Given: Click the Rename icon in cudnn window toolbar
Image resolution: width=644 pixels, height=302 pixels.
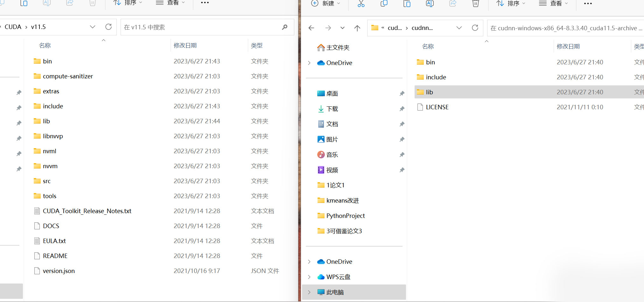Looking at the screenshot, I should (430, 4).
